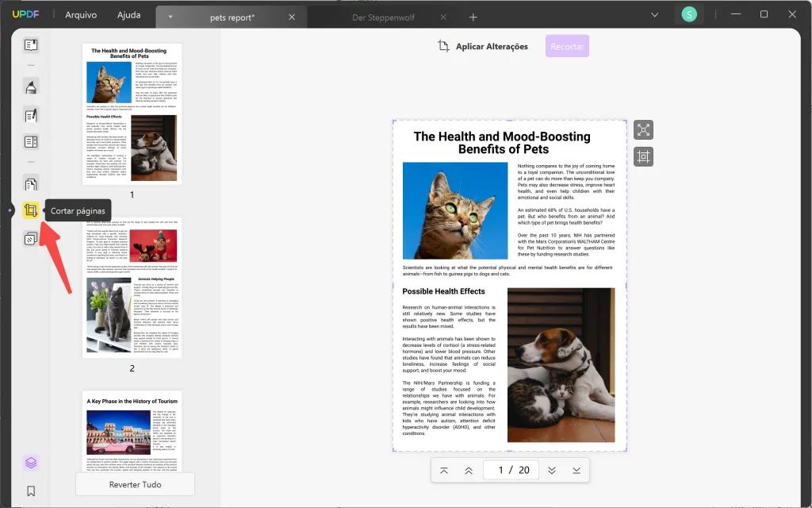The height and width of the screenshot is (508, 812).
Task: Click the Reverter Tudo button
Action: [x=135, y=484]
